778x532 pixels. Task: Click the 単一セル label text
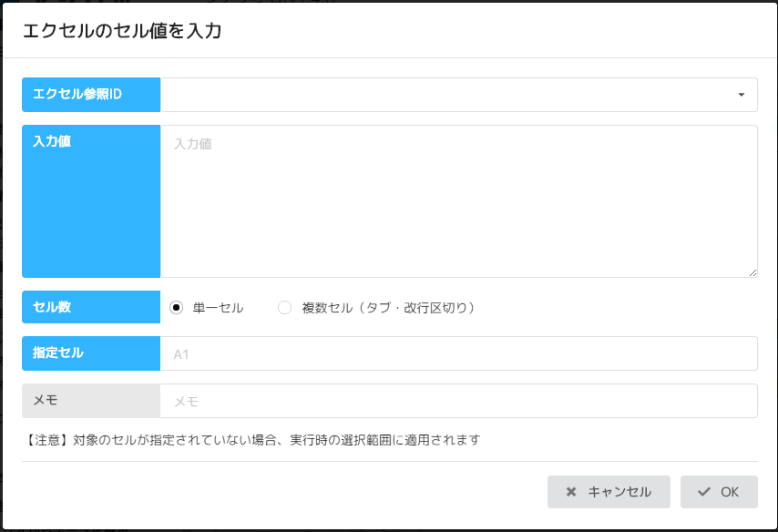pos(219,308)
